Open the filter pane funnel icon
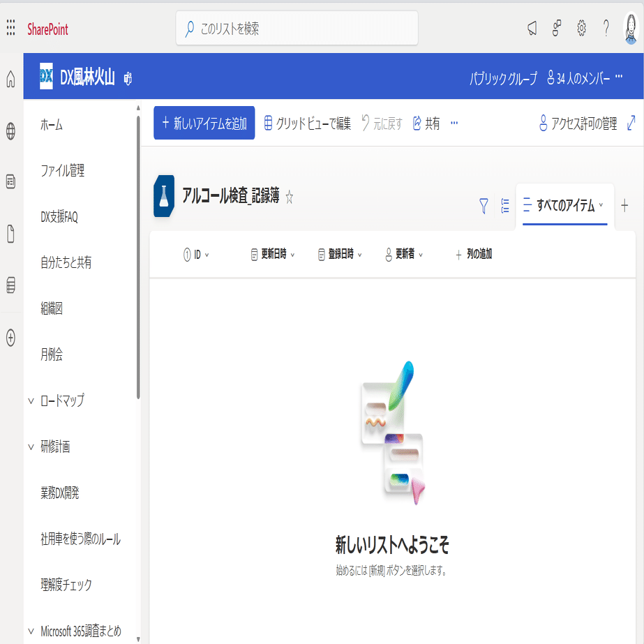Viewport: 644px width, 644px height. coord(483,206)
